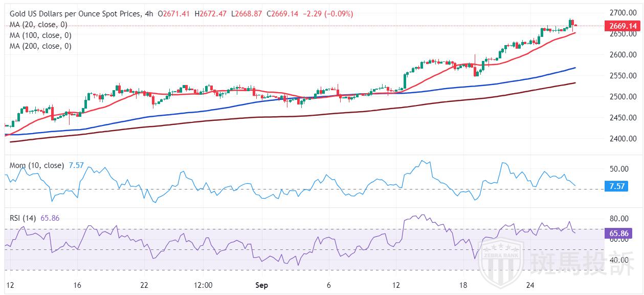This screenshot has height=295, width=644.
Task: Select the MA (100, close, 0) legend
Action: [40, 35]
